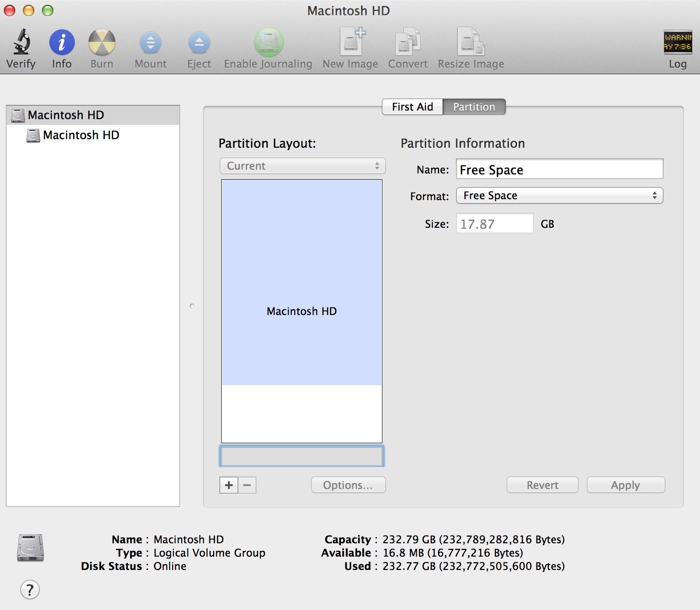Click the Convert toolbar icon
This screenshot has width=700, height=610.
pos(408,42)
